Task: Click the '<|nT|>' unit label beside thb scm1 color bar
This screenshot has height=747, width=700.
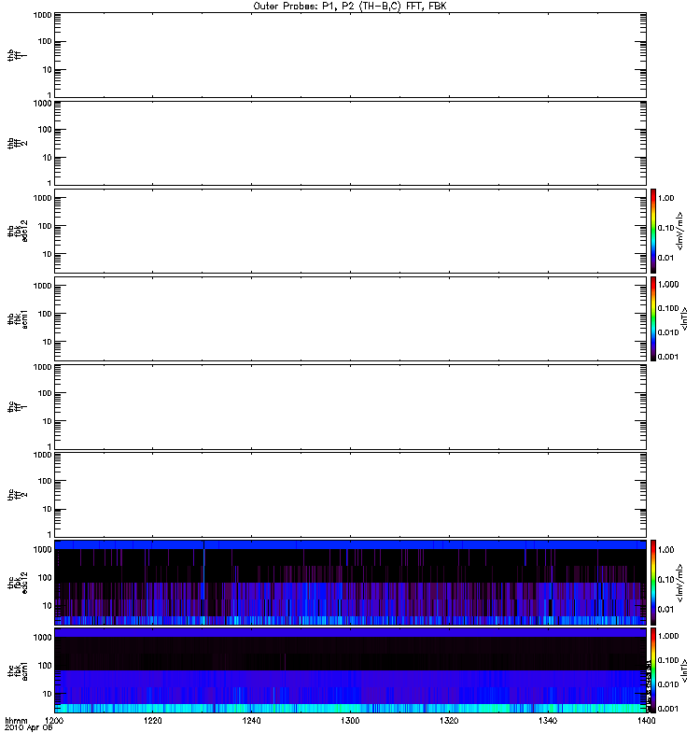Action: point(684,318)
